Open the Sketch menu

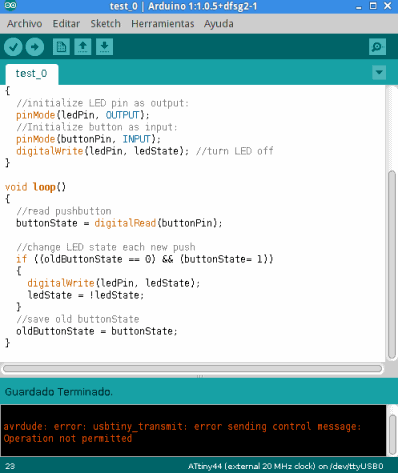(x=105, y=24)
